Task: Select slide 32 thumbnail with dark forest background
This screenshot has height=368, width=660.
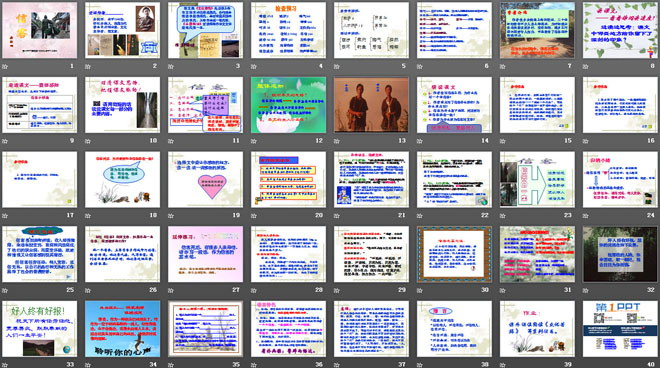Action: 620,254
